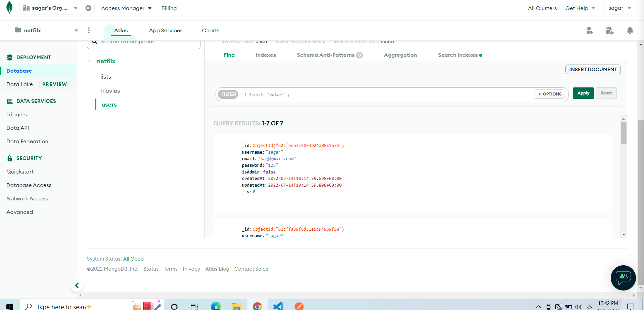Collapse the netflix database tree
Viewport: 644px width, 310px height.
89,61
